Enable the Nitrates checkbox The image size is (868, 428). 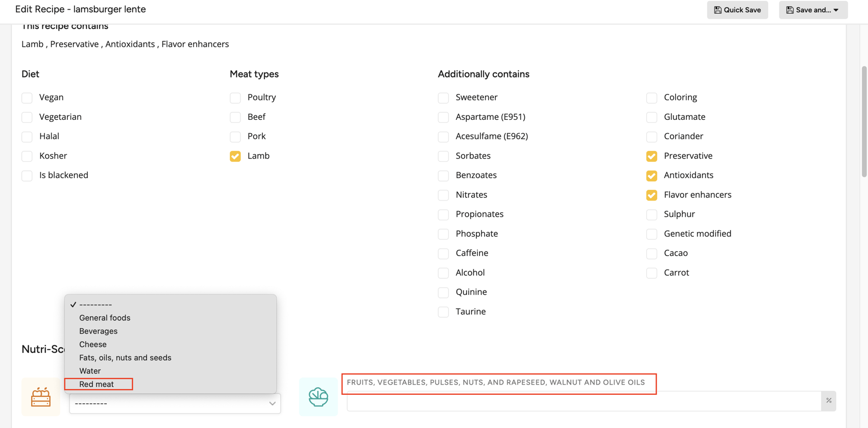tap(444, 195)
